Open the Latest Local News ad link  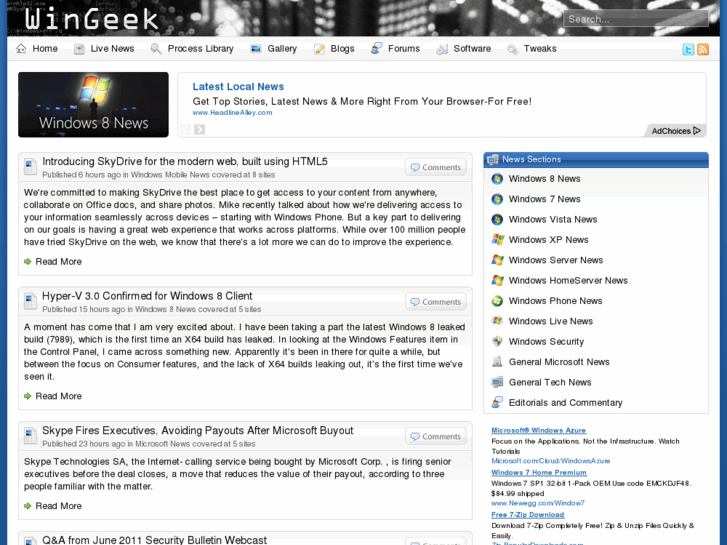(x=238, y=87)
